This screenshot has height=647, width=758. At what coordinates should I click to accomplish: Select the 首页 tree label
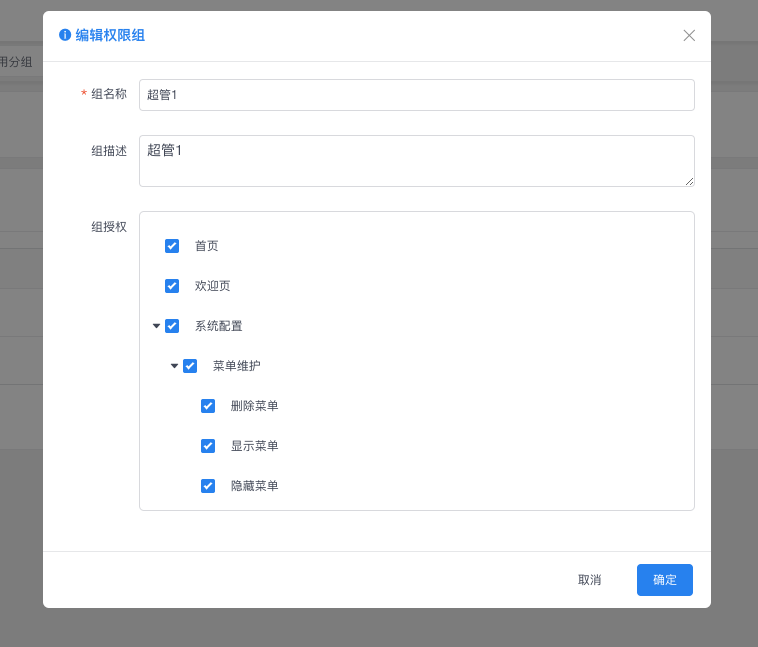click(206, 246)
